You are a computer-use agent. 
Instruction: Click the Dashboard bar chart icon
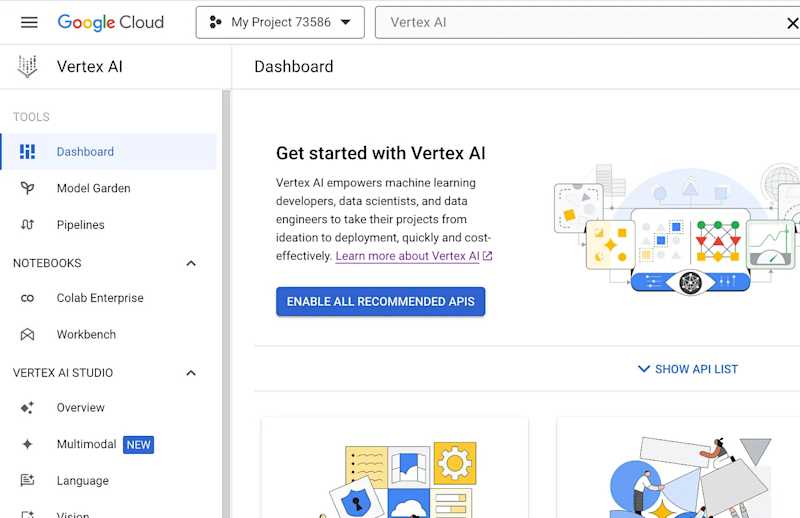tap(28, 152)
